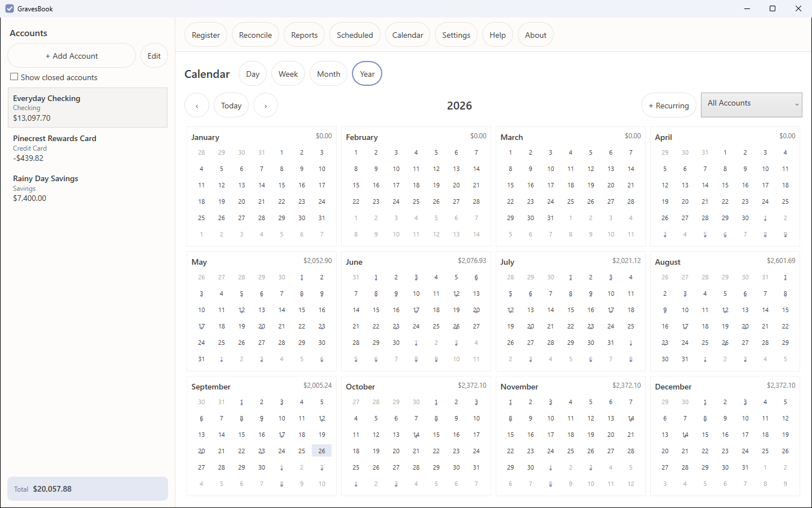Click the June total $2,076.93
The image size is (812, 508).
click(x=472, y=261)
